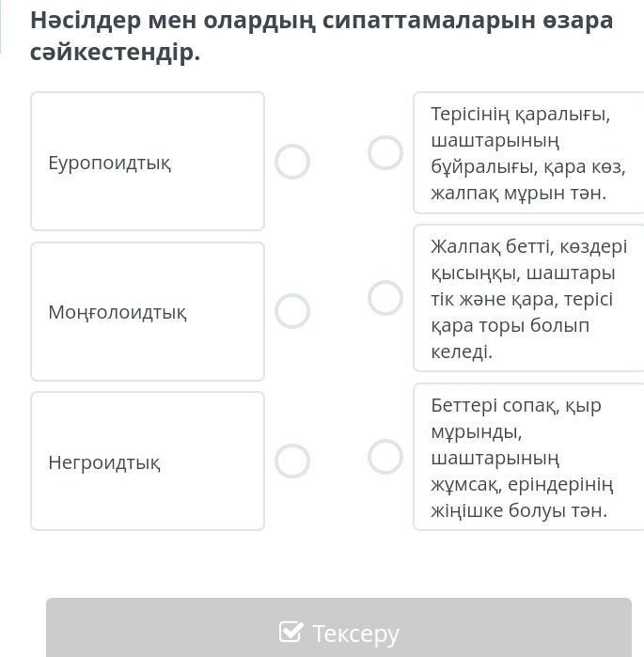Click the 'Терісінің қаралығы' description card
The image size is (644, 657).
[x=527, y=153]
